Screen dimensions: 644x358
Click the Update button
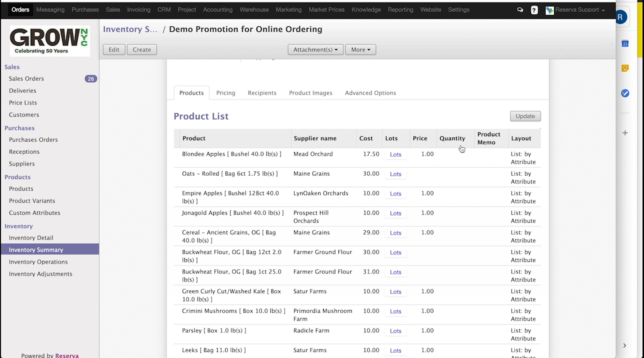525,116
